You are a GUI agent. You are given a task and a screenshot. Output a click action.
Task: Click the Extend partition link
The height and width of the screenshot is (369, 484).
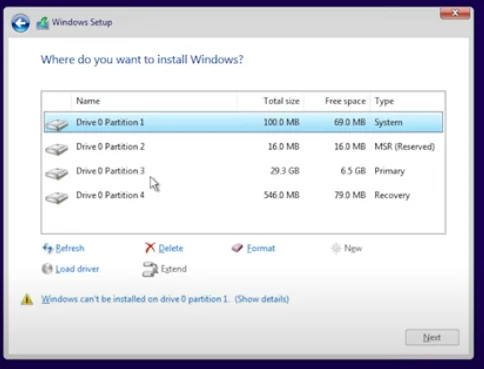tap(174, 269)
